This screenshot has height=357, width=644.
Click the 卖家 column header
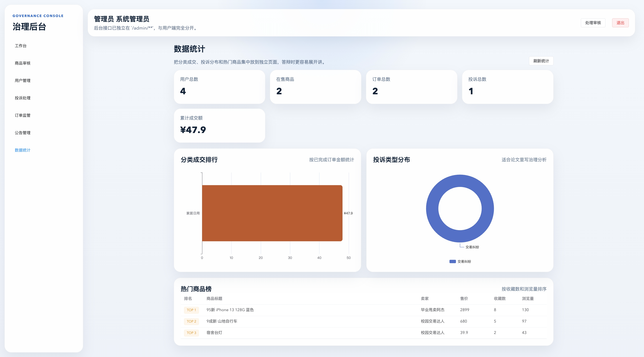[x=425, y=299]
